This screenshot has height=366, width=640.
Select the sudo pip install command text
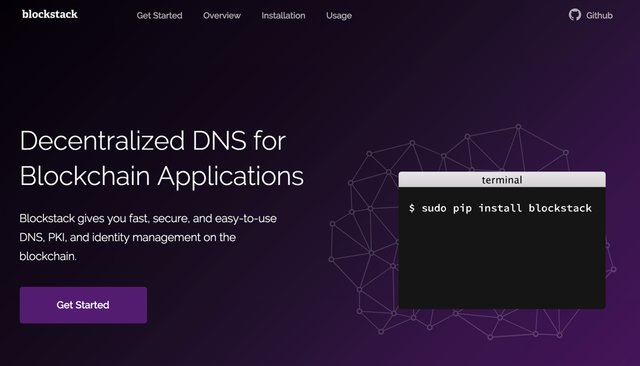[500, 208]
